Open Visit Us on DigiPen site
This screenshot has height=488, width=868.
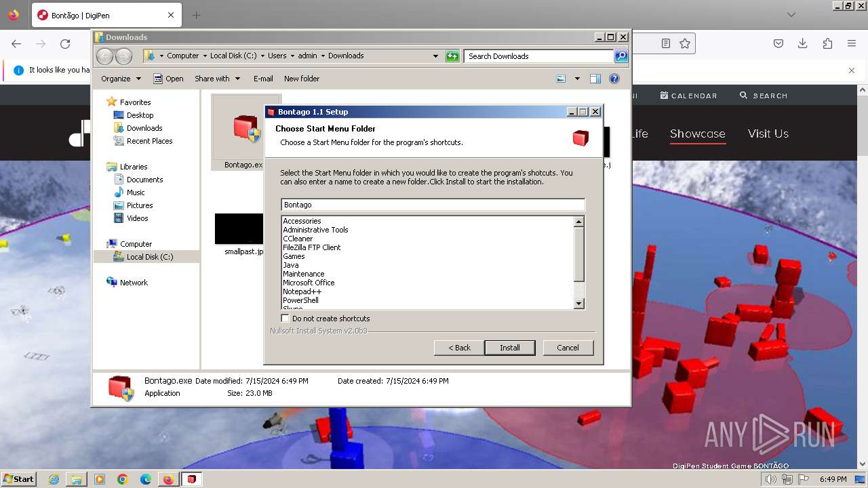768,134
